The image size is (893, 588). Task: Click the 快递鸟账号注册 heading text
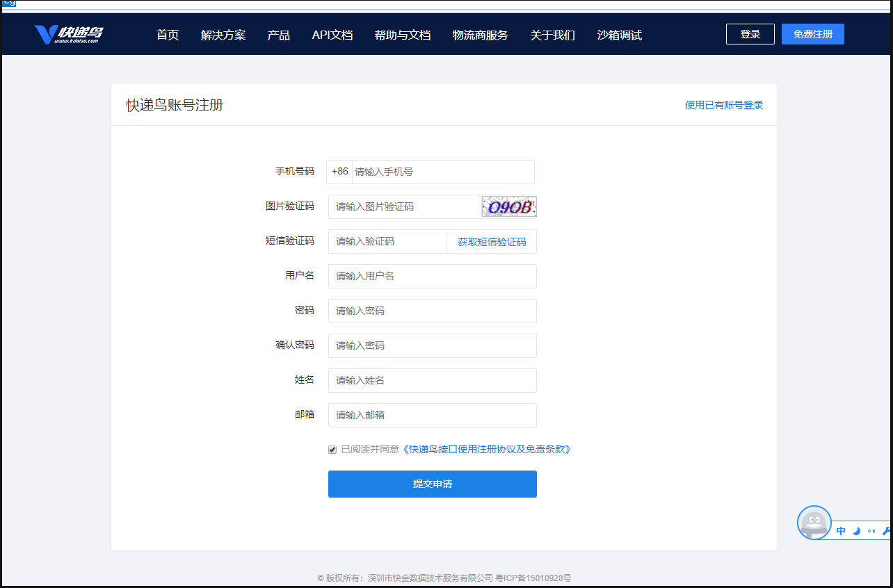coord(175,105)
